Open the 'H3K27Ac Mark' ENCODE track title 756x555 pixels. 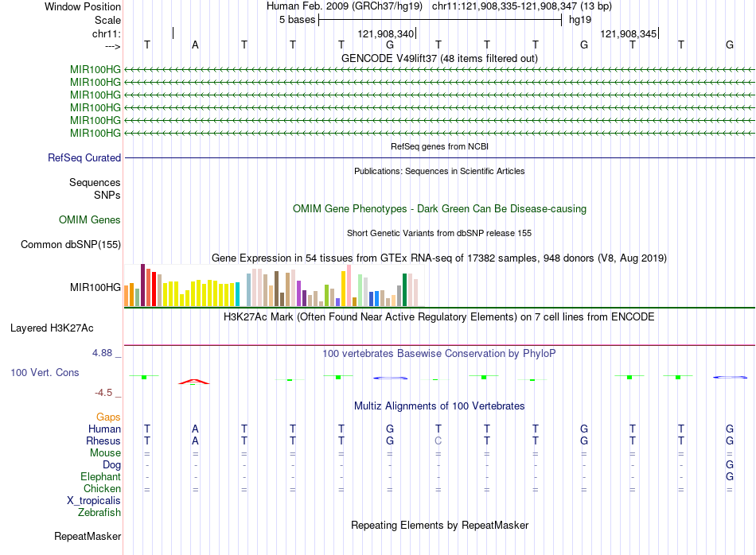(x=438, y=316)
